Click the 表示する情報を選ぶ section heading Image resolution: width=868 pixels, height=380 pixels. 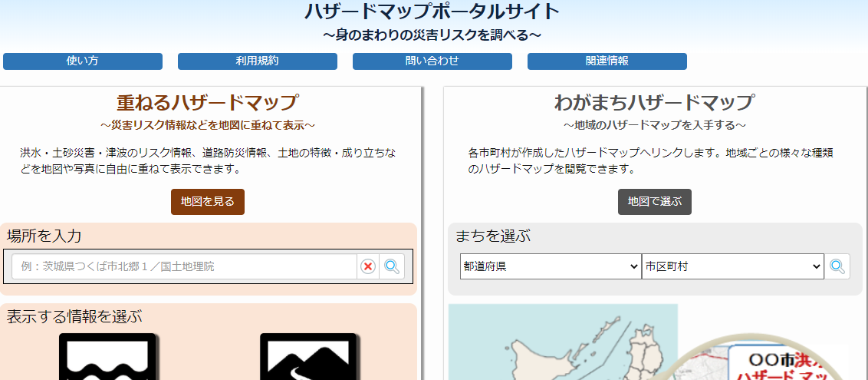coord(74,316)
